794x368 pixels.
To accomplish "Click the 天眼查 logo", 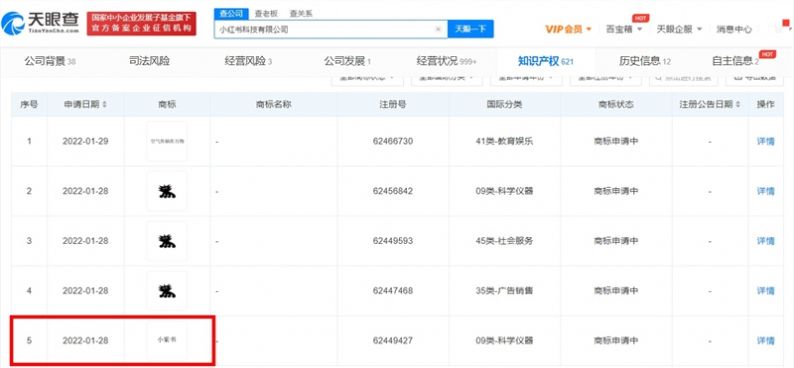I will pos(41,23).
